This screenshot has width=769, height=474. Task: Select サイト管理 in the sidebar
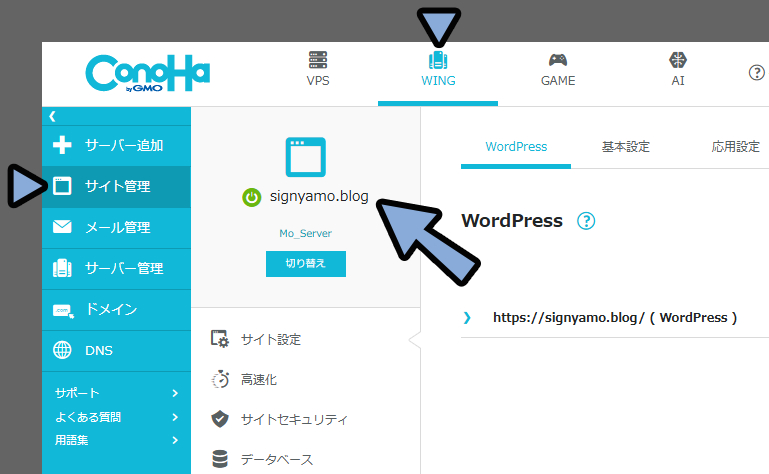(x=116, y=186)
